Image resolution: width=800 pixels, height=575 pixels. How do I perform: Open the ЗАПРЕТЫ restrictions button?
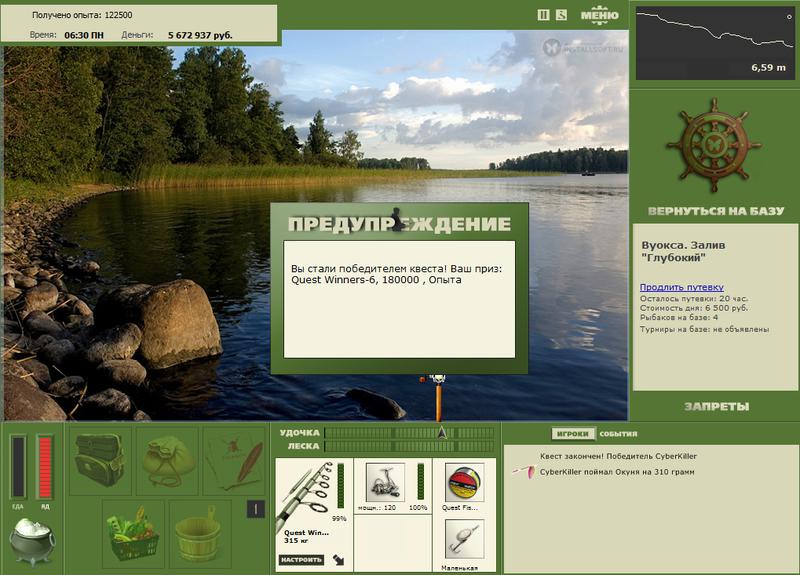coord(716,407)
